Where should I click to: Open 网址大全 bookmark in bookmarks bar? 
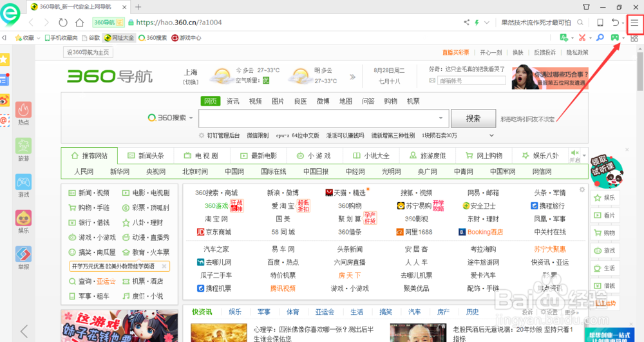(x=120, y=38)
